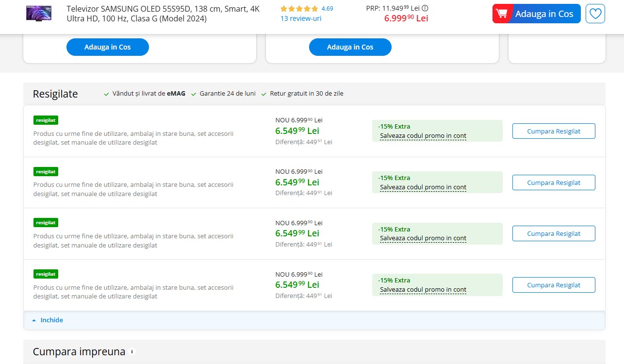
Task: Click checkmark icon beside Retur gratuit
Action: tap(264, 94)
